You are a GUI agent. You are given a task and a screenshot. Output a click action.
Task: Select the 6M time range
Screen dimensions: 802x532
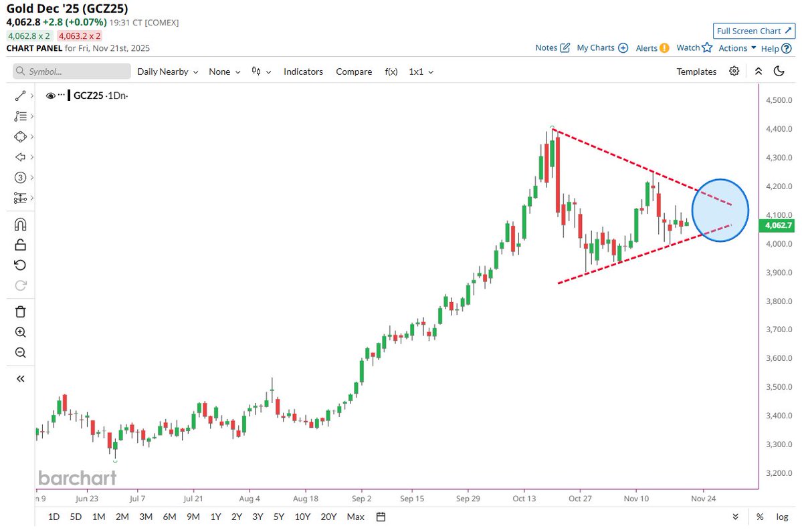click(x=169, y=517)
